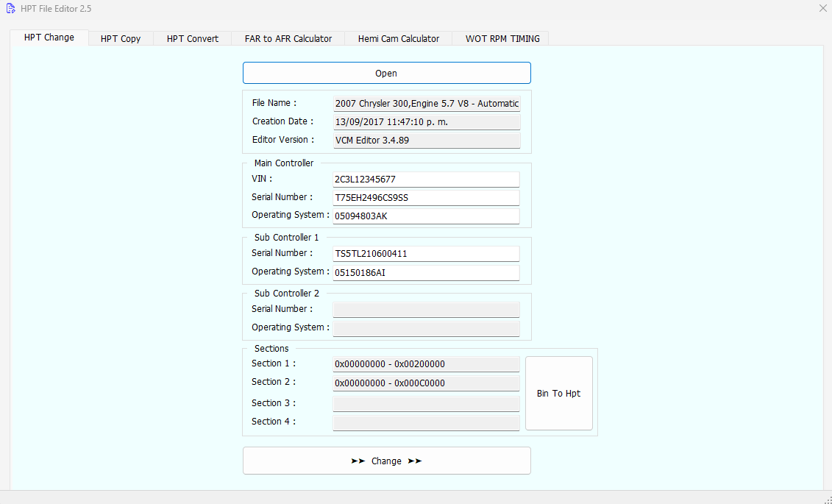
Task: Click the Bin To Hpt button
Action: [x=558, y=393]
